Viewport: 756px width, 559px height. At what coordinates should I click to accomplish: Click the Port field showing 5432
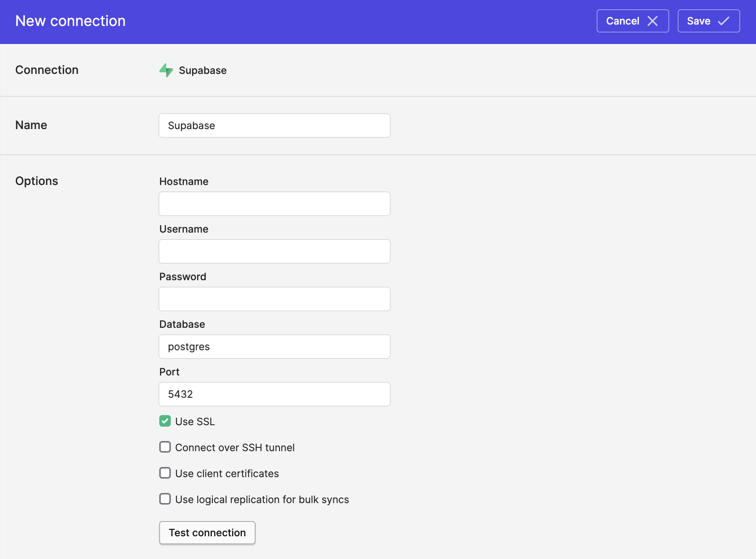coord(275,394)
